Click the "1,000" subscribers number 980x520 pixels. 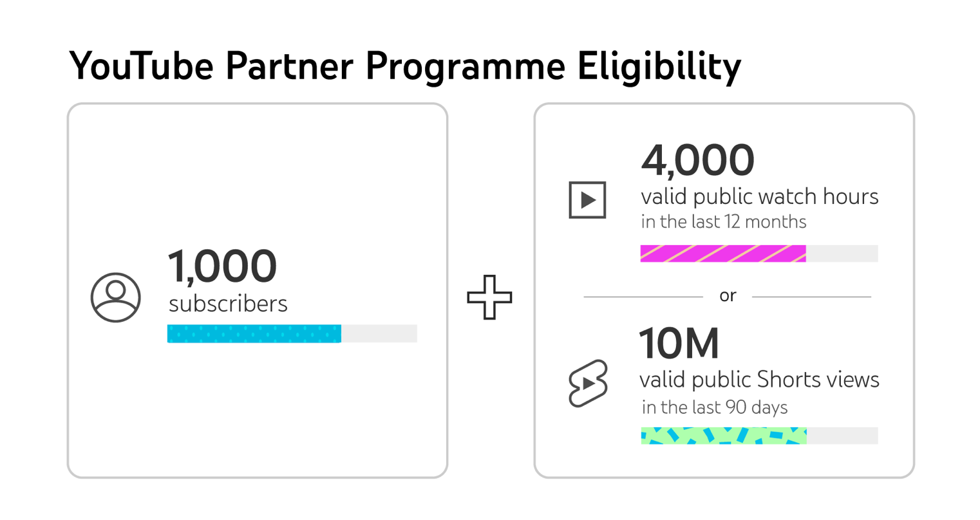click(222, 266)
